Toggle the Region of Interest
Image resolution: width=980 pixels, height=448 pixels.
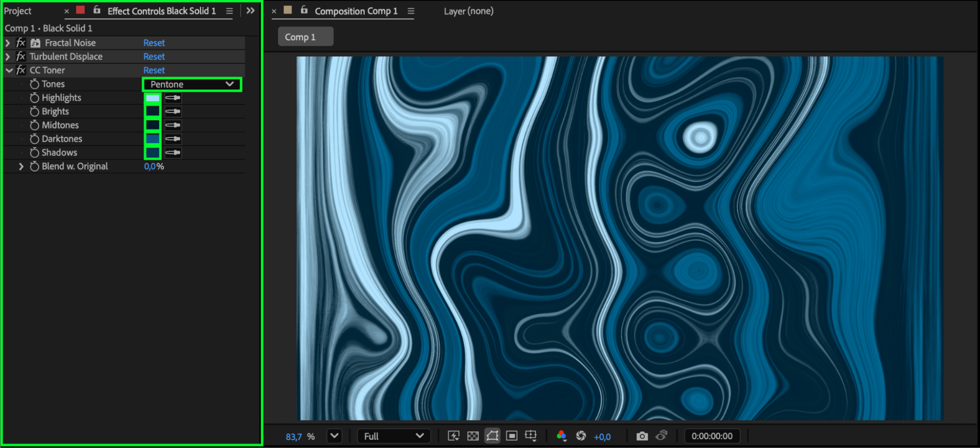click(512, 436)
